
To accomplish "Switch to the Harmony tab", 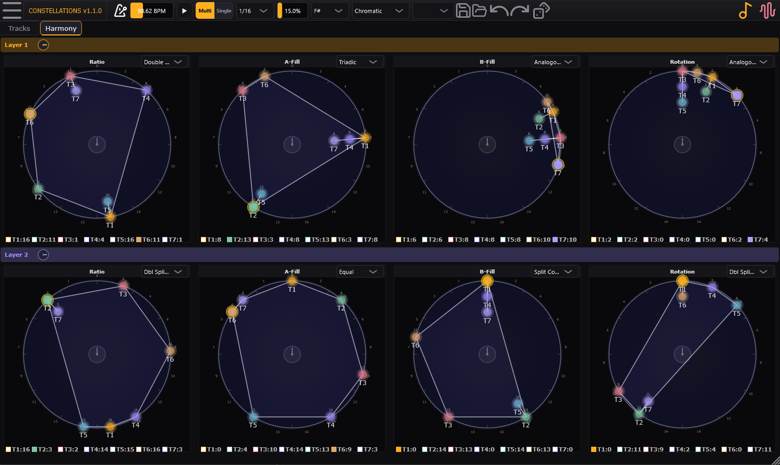I will point(61,28).
